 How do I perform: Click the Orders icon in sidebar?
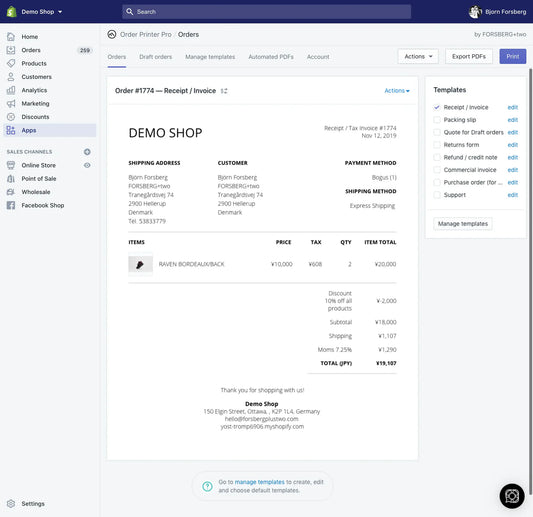coord(11,50)
